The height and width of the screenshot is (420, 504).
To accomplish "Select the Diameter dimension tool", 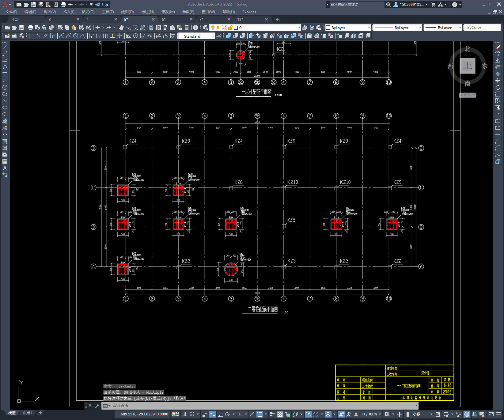I will point(76,36).
